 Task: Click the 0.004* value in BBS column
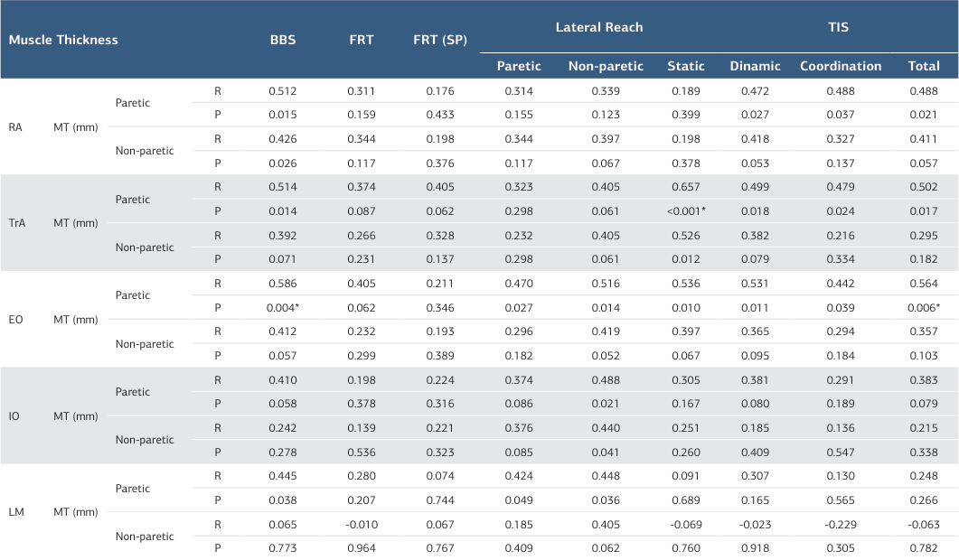283,308
